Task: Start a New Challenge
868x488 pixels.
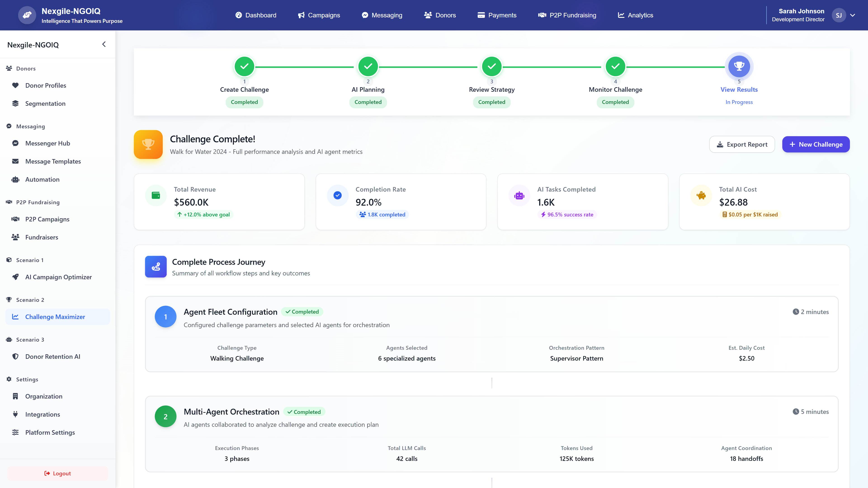Action: 816,144
